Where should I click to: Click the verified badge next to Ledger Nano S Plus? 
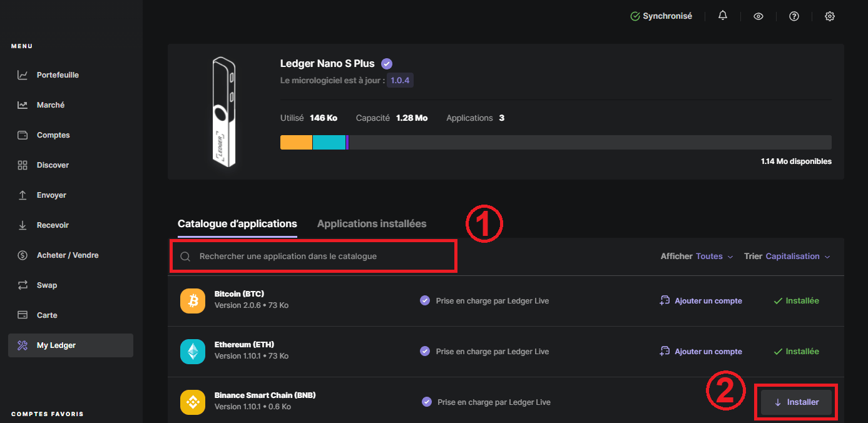[387, 63]
